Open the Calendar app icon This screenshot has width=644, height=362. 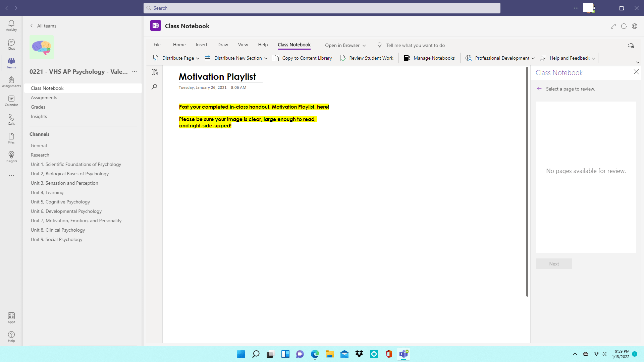point(11,101)
